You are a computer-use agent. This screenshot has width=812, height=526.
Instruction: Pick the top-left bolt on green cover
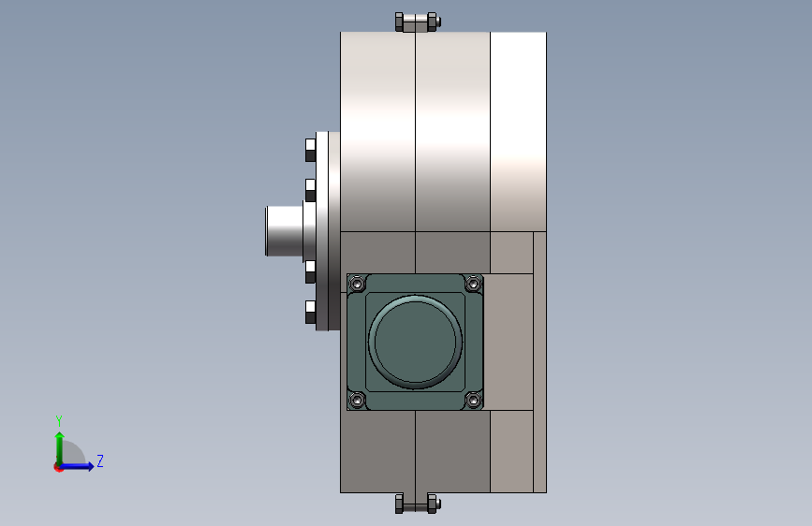coord(358,284)
